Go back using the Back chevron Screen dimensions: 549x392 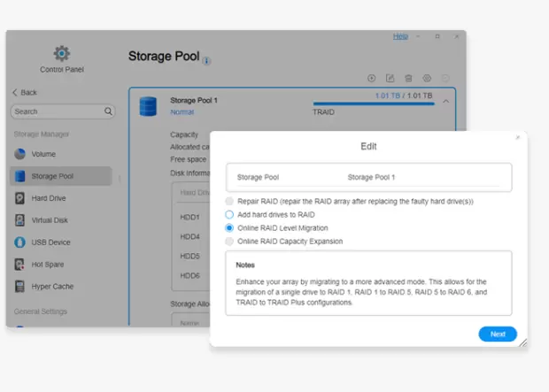(15, 92)
